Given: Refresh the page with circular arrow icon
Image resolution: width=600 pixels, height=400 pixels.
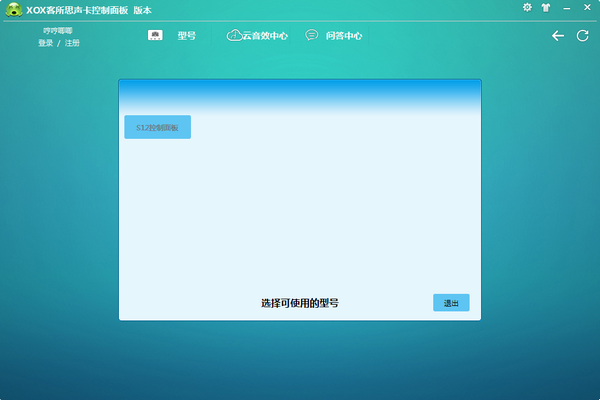Looking at the screenshot, I should (x=582, y=36).
